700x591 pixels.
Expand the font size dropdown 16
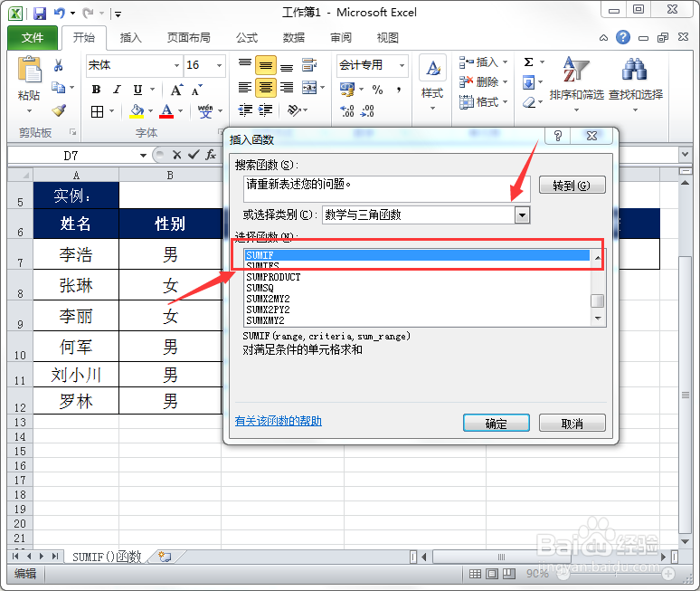[219, 66]
